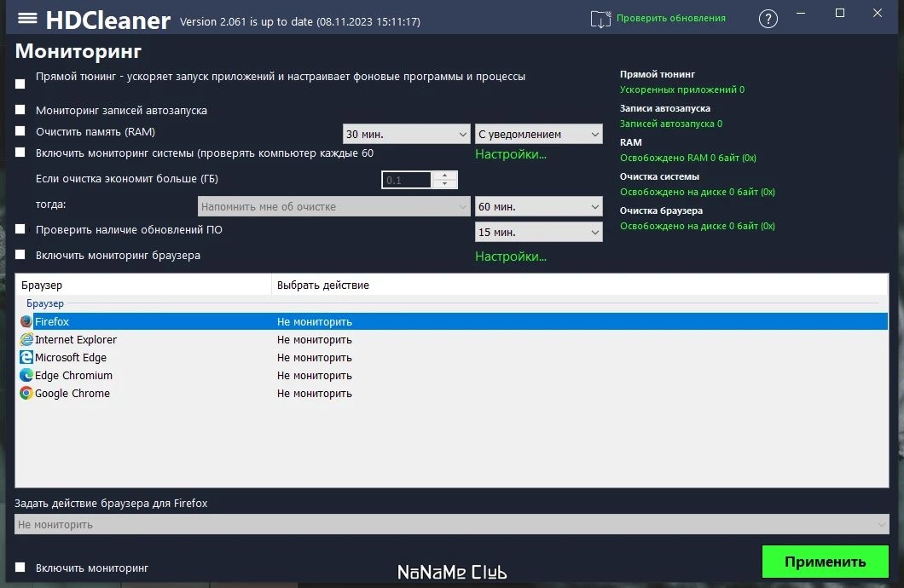Increase the ГБ threshold spinner value

(x=444, y=176)
